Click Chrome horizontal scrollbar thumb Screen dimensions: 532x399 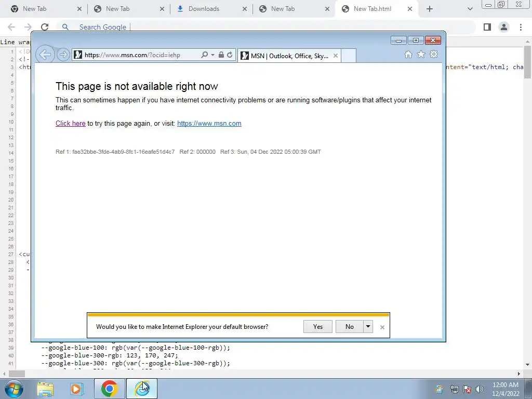17,374
